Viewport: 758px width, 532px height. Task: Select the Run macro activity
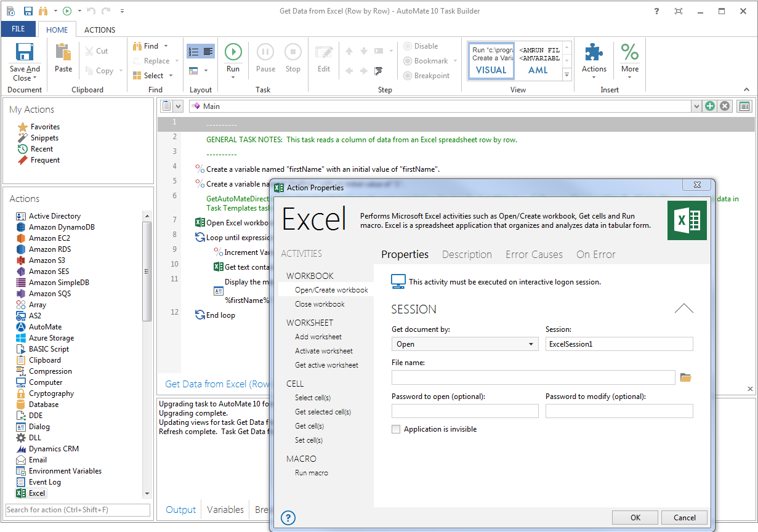[x=312, y=473]
